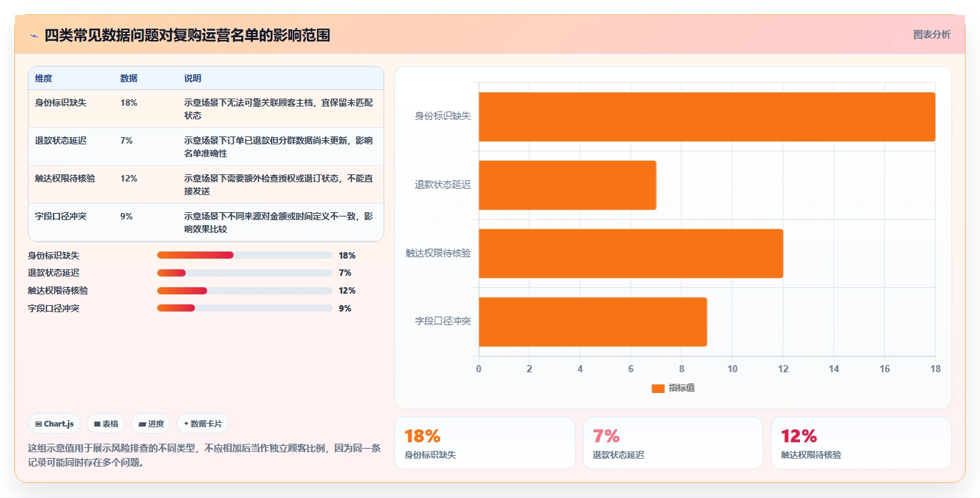Click the 字段口径冲突 y-axis label on chart
Image resolution: width=980 pixels, height=498 pixels.
[x=443, y=322]
